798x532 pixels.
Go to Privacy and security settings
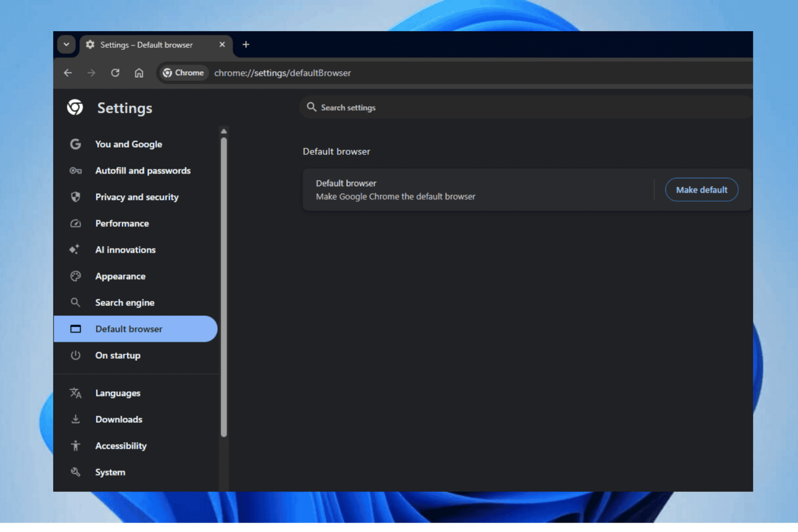pyautogui.click(x=135, y=197)
